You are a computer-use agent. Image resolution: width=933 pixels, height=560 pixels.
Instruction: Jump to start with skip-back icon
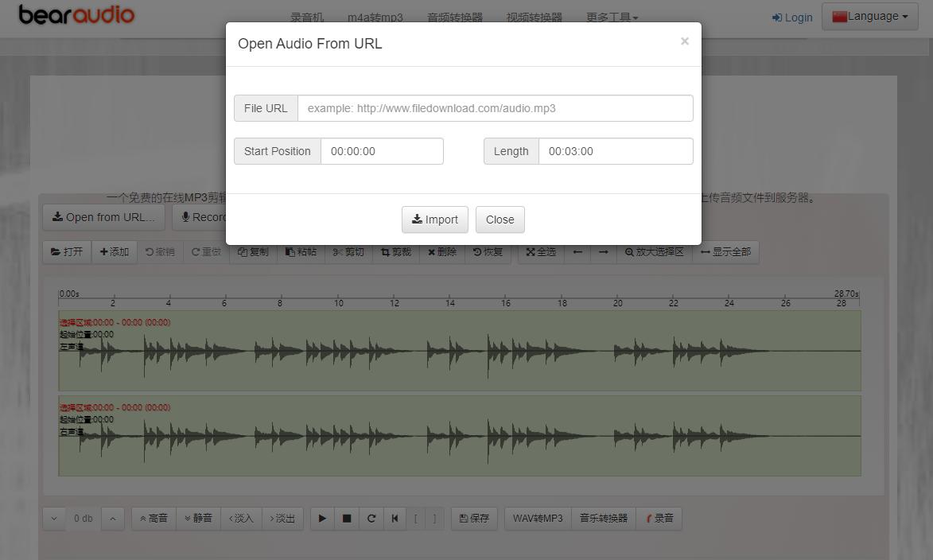[395, 519]
